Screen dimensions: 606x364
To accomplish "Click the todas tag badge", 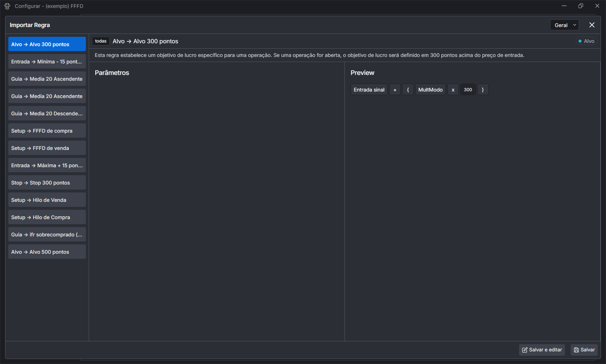I will pyautogui.click(x=101, y=41).
